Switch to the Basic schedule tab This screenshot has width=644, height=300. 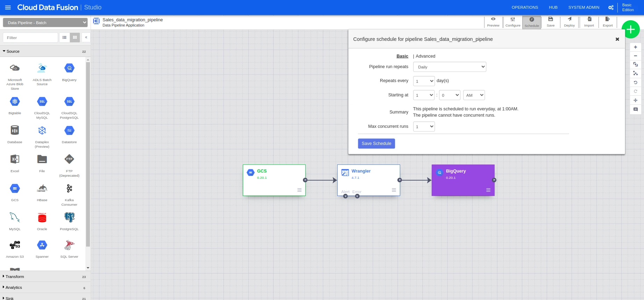coord(402,56)
